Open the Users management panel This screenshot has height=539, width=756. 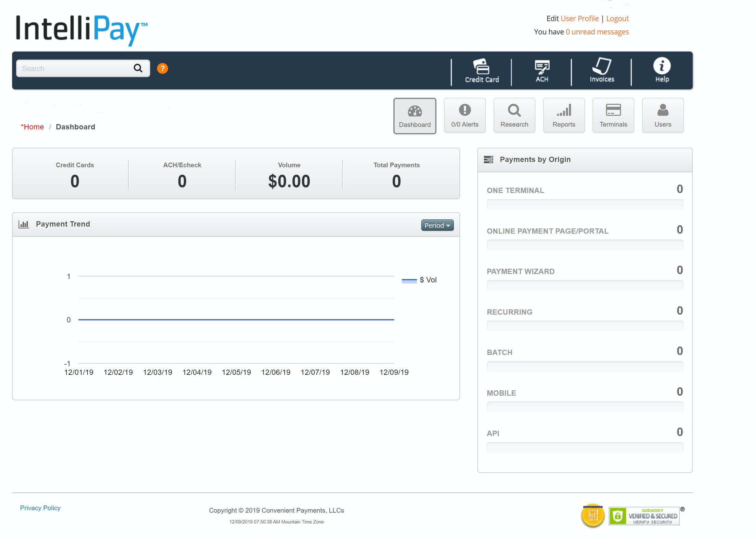coord(662,115)
